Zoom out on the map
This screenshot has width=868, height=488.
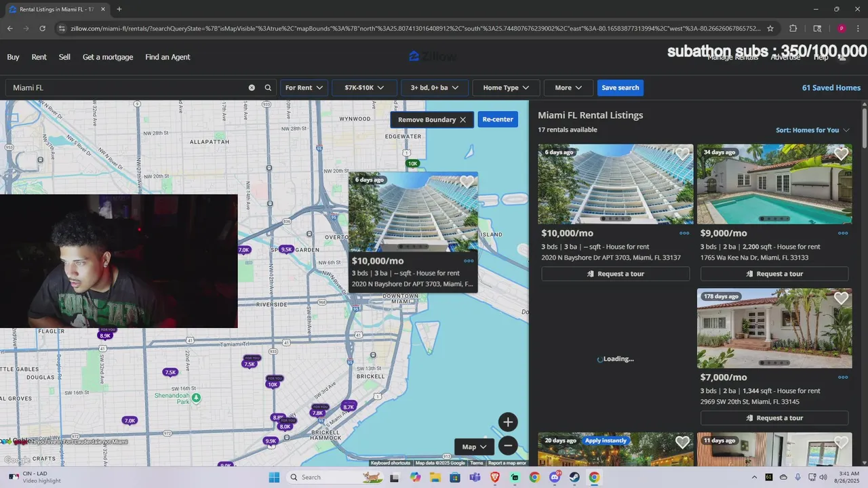(x=508, y=445)
